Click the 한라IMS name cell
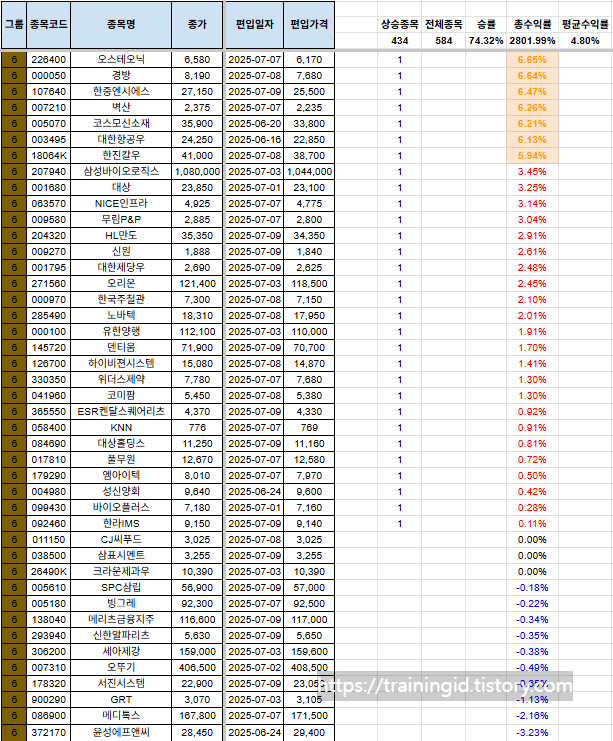 [x=121, y=524]
